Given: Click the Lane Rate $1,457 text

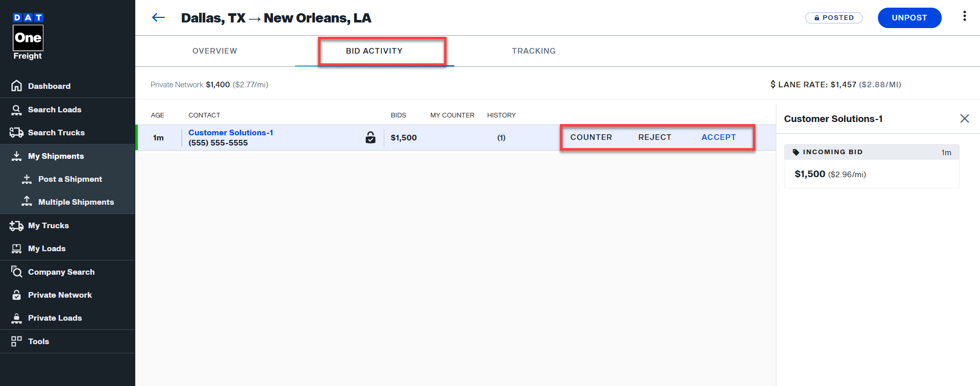Looking at the screenshot, I should pos(836,85).
